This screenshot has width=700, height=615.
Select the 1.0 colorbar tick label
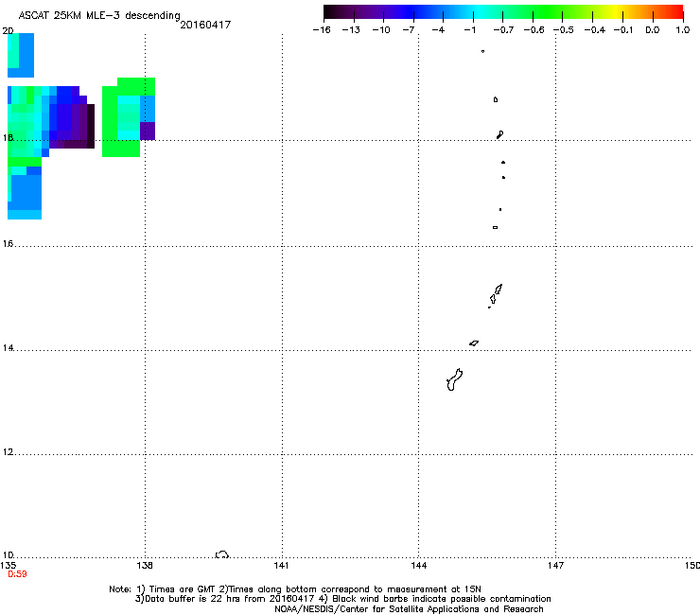click(x=683, y=30)
